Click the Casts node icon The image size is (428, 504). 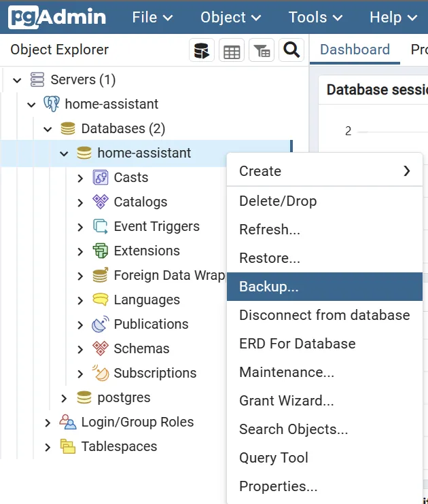pos(101,177)
